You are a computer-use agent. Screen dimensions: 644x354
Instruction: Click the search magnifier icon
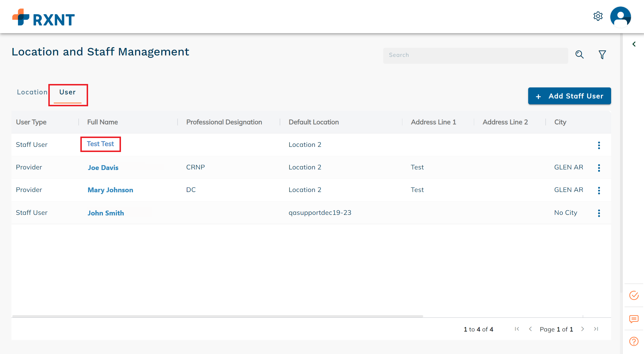(579, 55)
